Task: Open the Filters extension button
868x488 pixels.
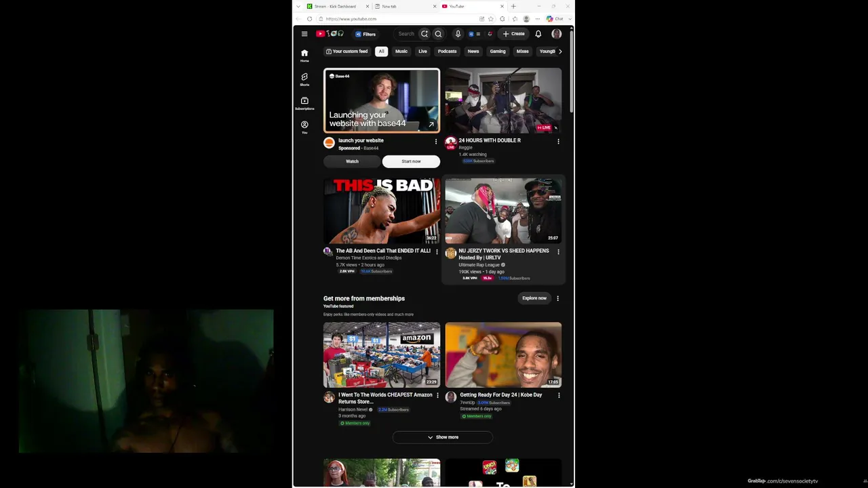Action: tap(366, 34)
